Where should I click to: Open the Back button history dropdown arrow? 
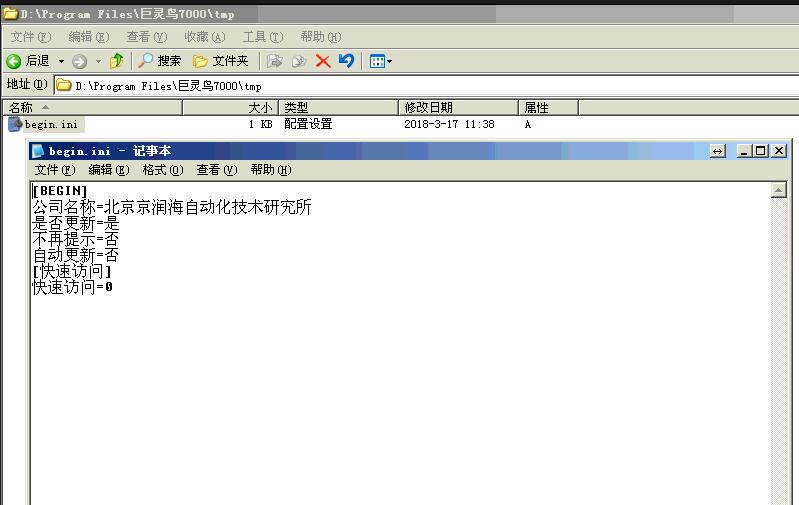click(61, 61)
